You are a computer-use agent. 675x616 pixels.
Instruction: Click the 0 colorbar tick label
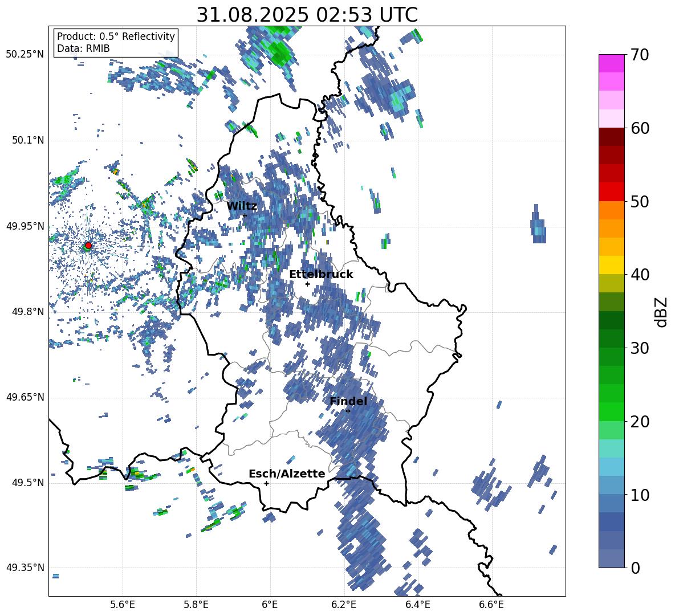click(635, 568)
